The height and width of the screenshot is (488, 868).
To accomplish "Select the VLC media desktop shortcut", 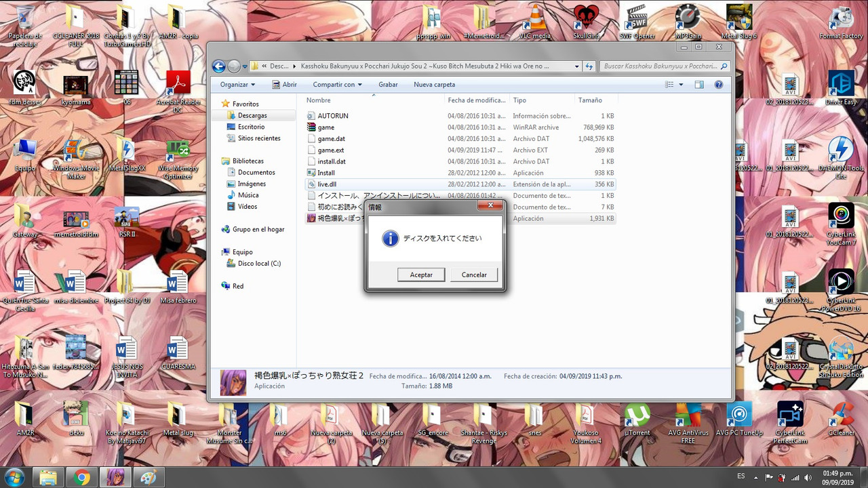I will (534, 22).
